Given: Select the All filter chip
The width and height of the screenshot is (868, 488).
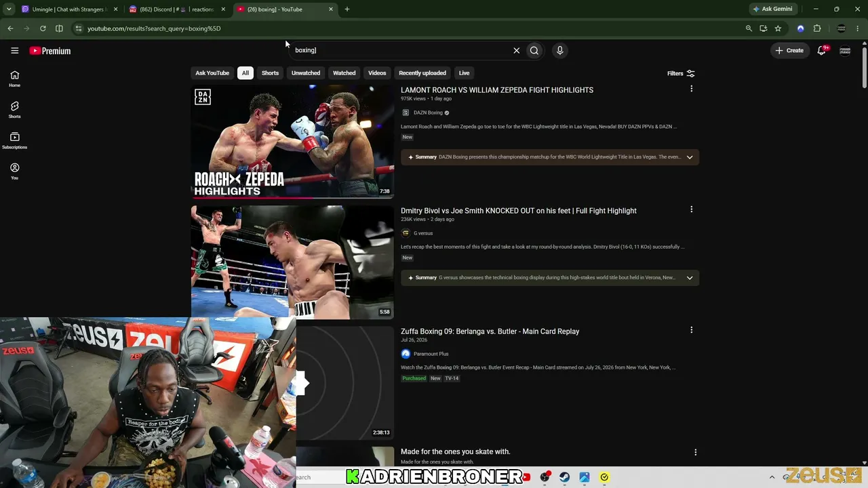Looking at the screenshot, I should [x=245, y=73].
